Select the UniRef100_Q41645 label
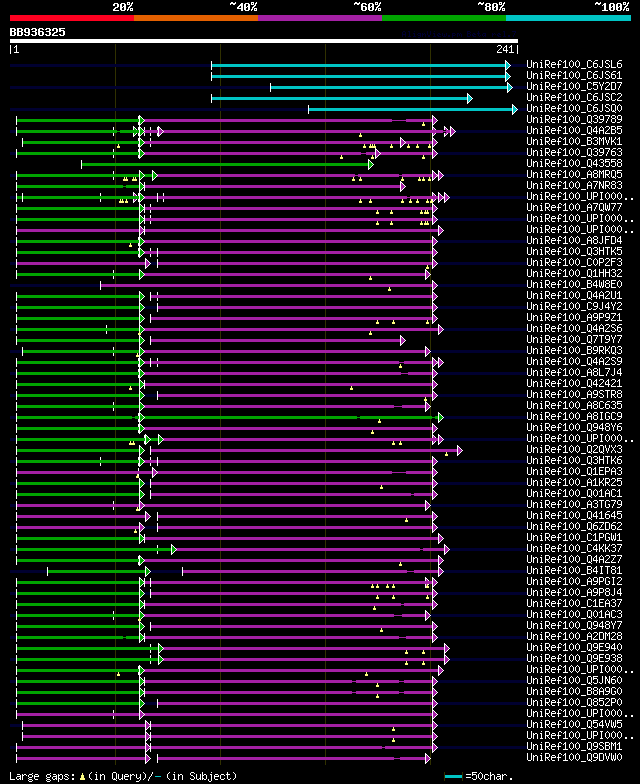Screen dimensions: 640x784 pyautogui.click(x=574, y=516)
